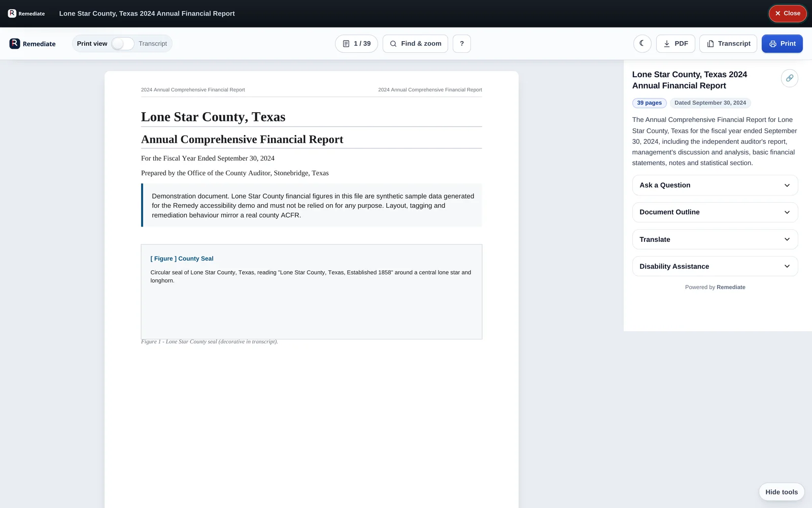The image size is (812, 508).
Task: Hide the tools panel
Action: click(x=782, y=492)
